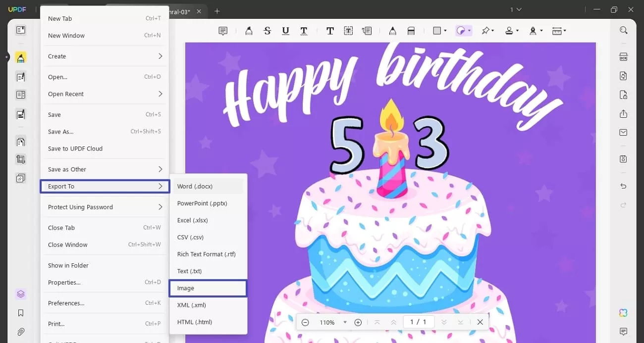Click the save disk icon in right sidebar
The height and width of the screenshot is (343, 644).
[623, 159]
